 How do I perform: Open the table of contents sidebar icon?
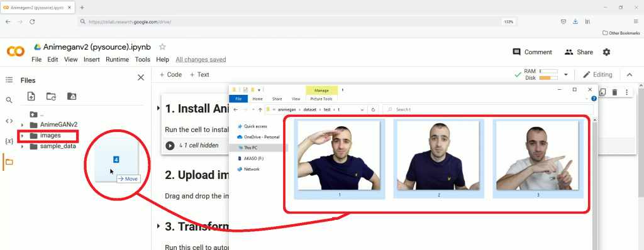9,80
